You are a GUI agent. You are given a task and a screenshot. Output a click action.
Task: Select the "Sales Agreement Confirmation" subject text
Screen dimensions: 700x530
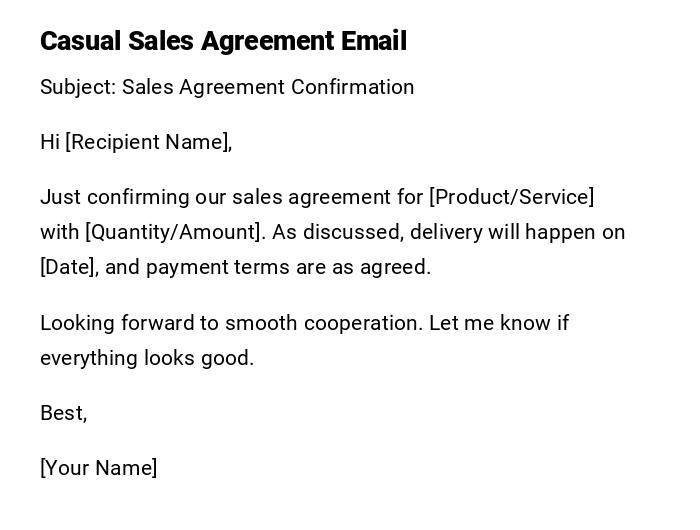pos(268,87)
